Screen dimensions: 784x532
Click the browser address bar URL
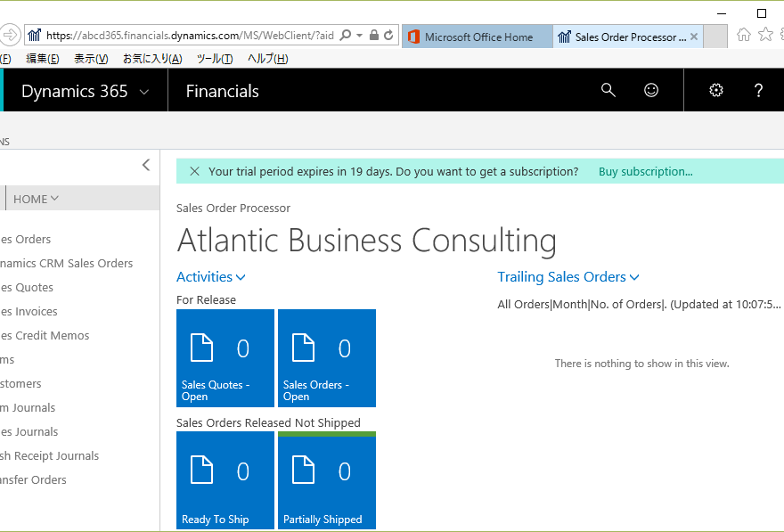coord(190,36)
